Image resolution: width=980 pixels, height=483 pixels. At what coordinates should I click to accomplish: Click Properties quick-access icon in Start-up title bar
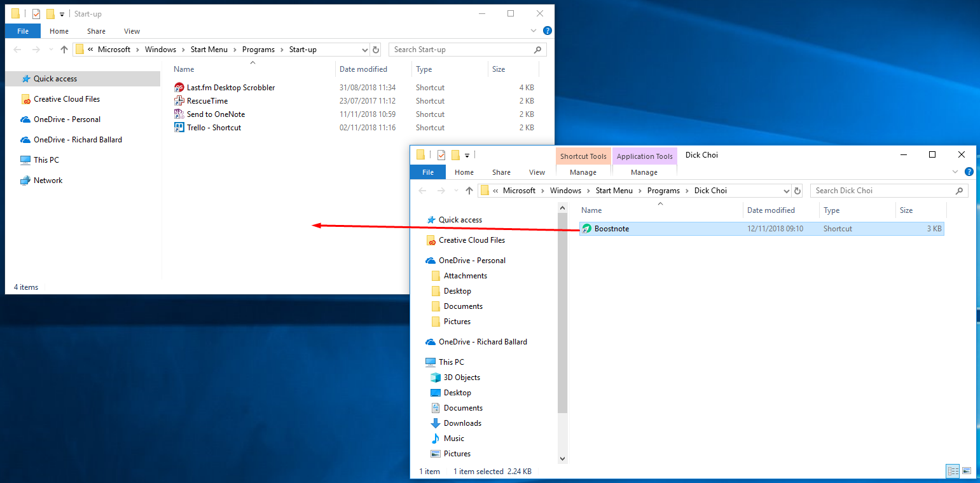tap(37, 13)
